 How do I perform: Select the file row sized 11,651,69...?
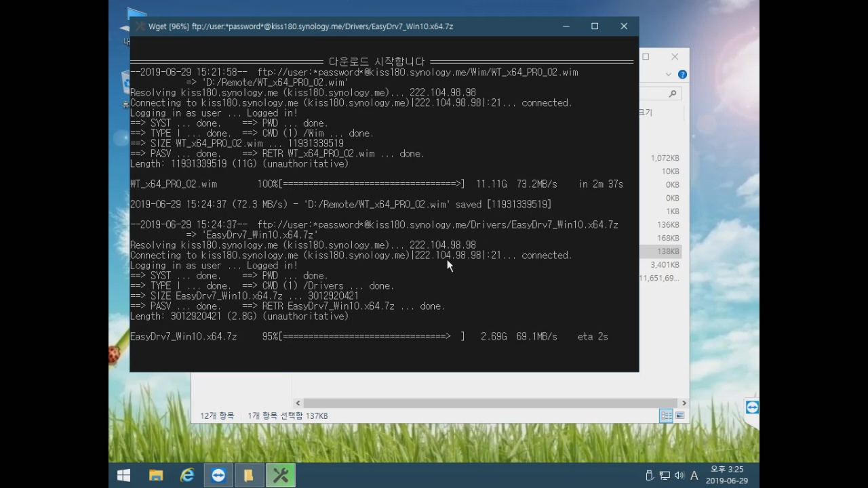[659, 279]
